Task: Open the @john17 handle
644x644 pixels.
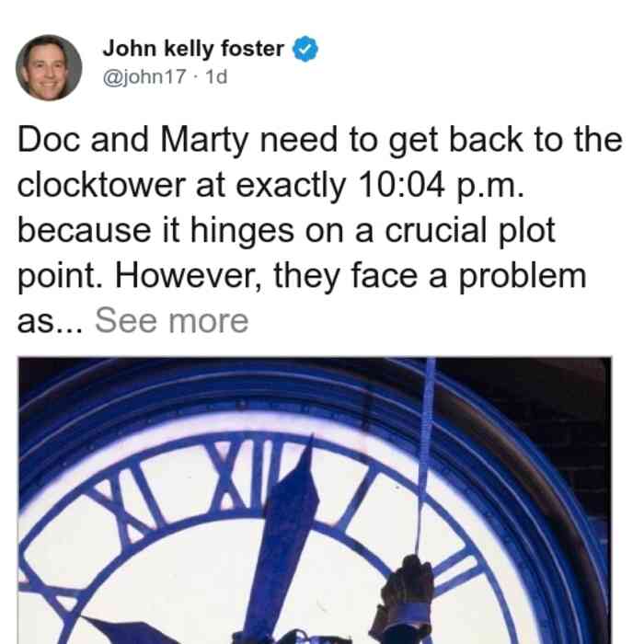Action: tap(144, 76)
